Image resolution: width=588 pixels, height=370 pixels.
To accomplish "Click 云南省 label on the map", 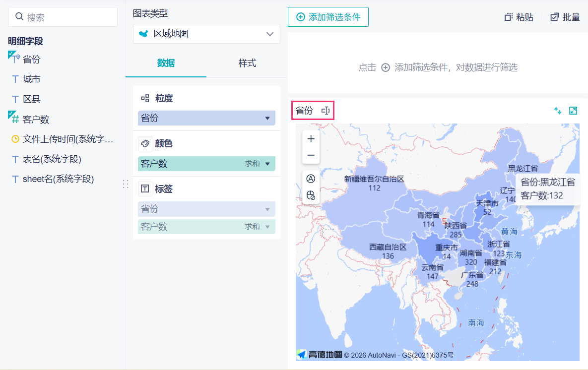I will (x=432, y=268).
